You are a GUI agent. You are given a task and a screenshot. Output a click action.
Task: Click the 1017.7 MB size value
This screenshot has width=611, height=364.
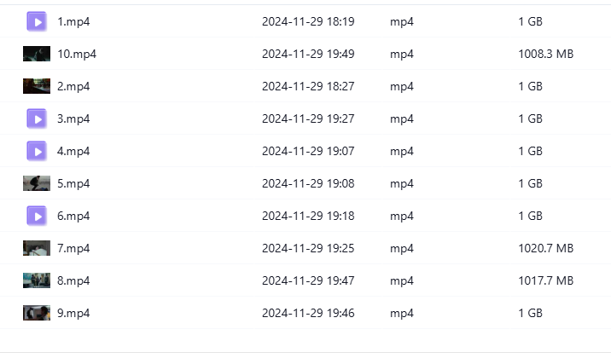point(546,280)
